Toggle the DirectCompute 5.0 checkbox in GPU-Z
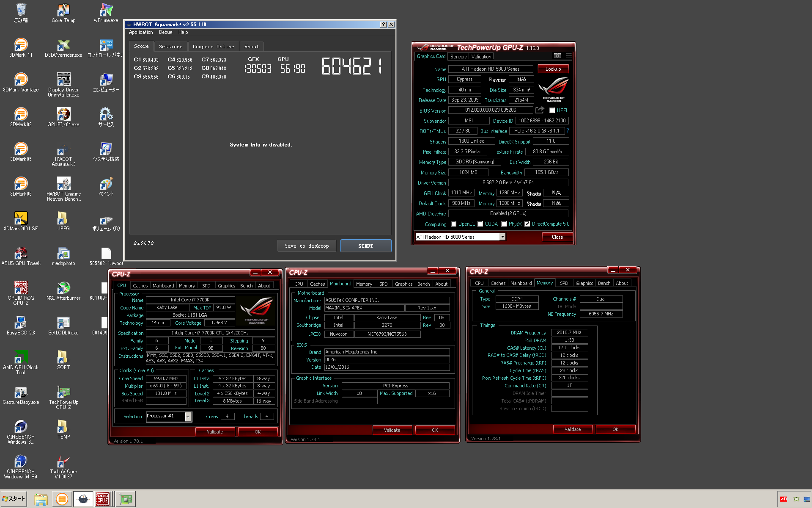 [x=527, y=224]
